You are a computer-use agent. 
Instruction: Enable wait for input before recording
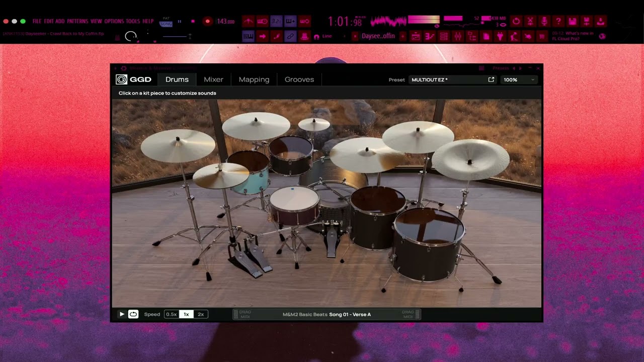click(262, 21)
